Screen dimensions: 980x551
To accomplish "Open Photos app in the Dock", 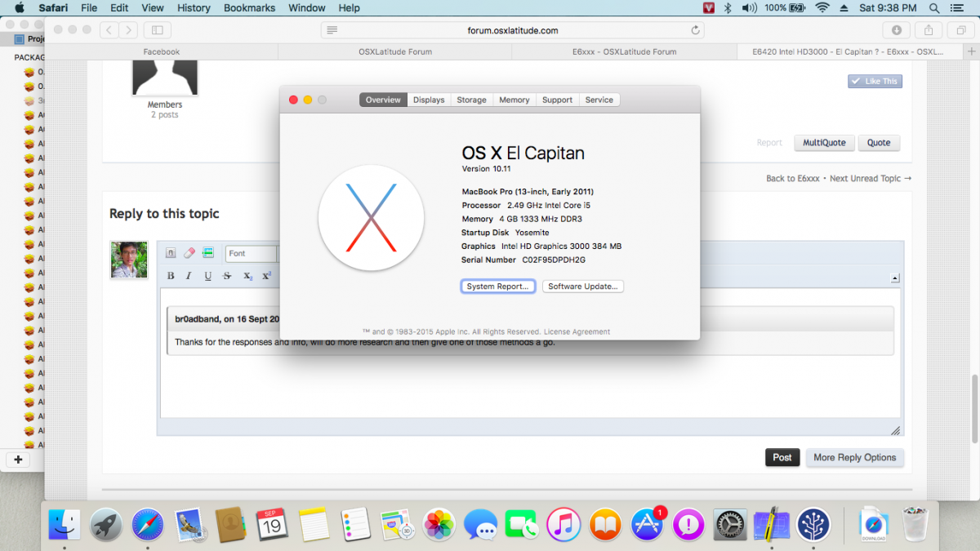I will (x=439, y=523).
